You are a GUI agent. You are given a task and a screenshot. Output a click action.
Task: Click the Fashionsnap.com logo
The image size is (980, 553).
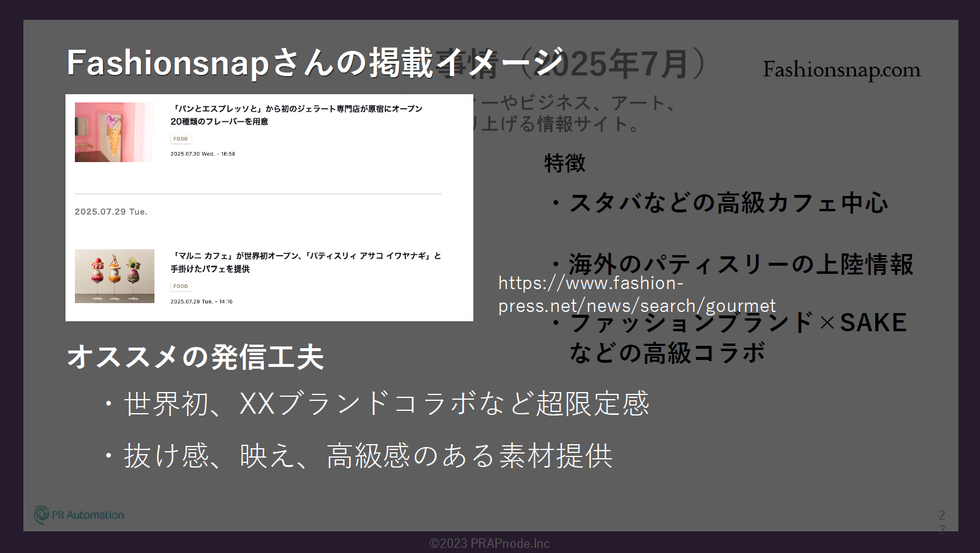[x=841, y=70]
